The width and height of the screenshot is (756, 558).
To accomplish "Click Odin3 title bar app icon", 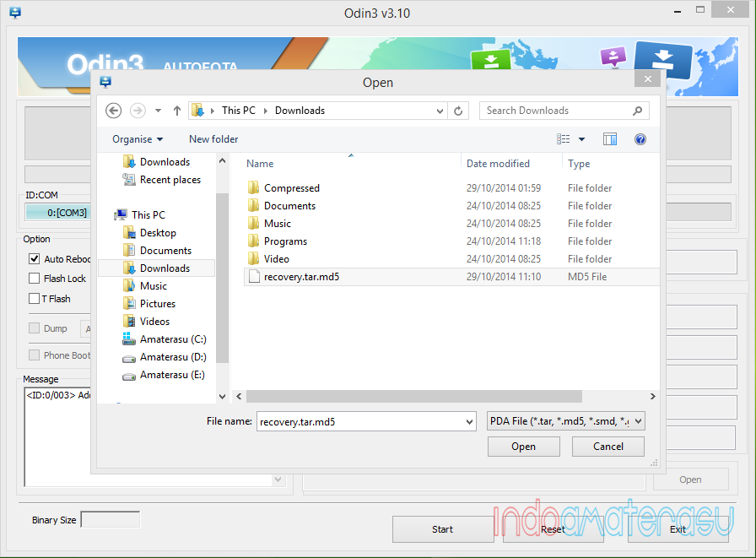I will point(15,13).
